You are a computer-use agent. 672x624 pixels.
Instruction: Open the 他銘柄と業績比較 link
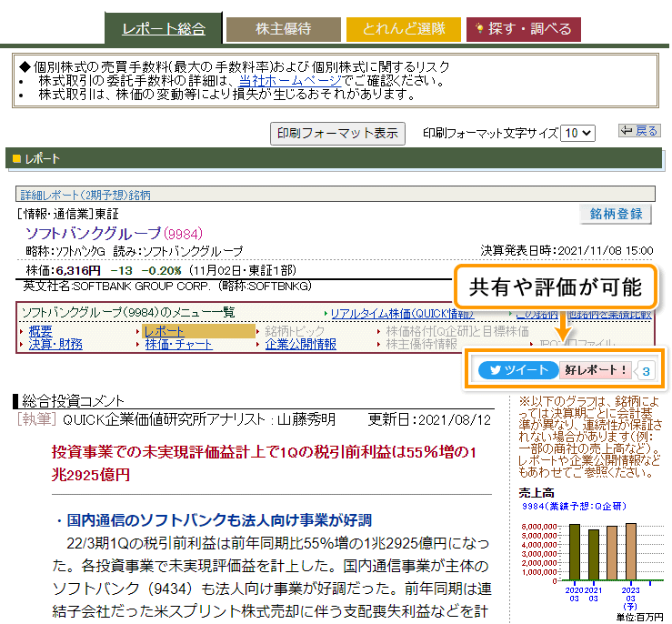[609, 315]
